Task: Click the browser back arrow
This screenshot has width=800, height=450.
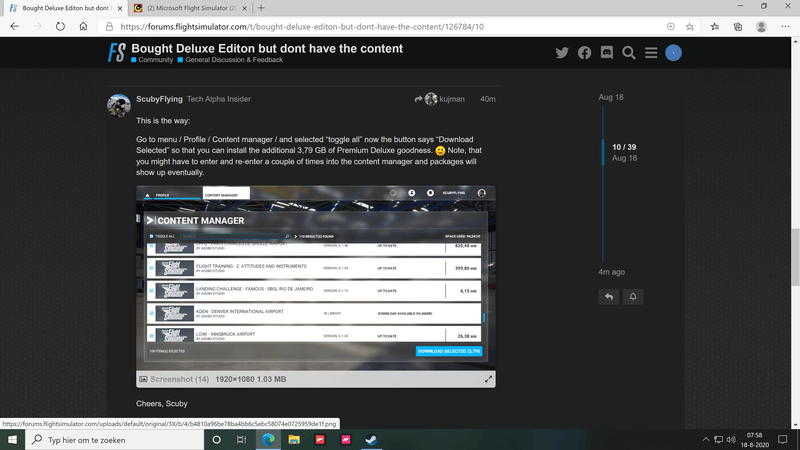Action: pyautogui.click(x=14, y=27)
